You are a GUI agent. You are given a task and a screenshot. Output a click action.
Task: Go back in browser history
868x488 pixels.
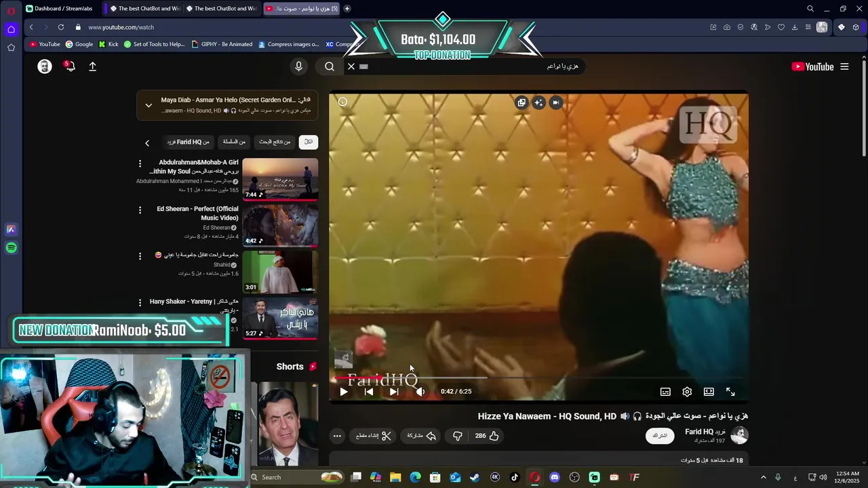pos(31,27)
